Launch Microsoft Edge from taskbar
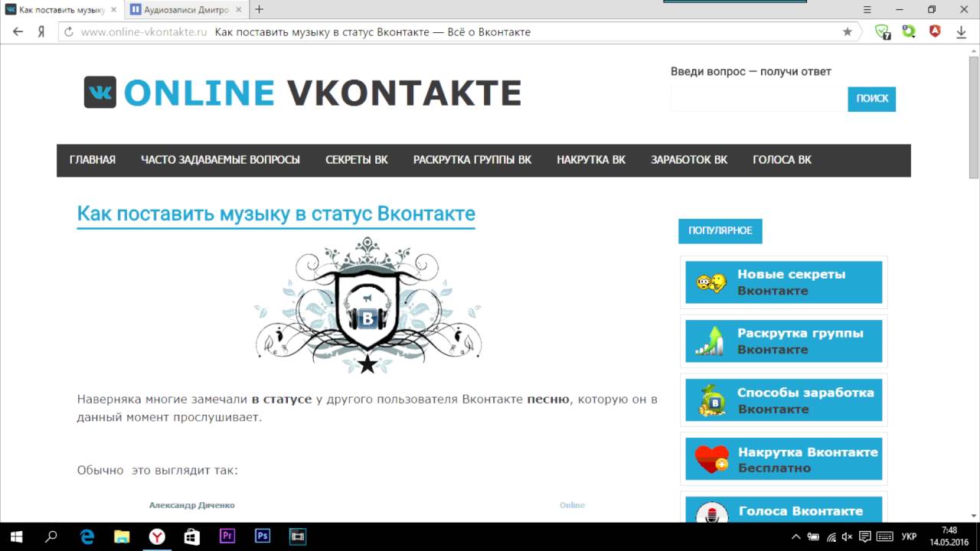980x551 pixels. [87, 536]
